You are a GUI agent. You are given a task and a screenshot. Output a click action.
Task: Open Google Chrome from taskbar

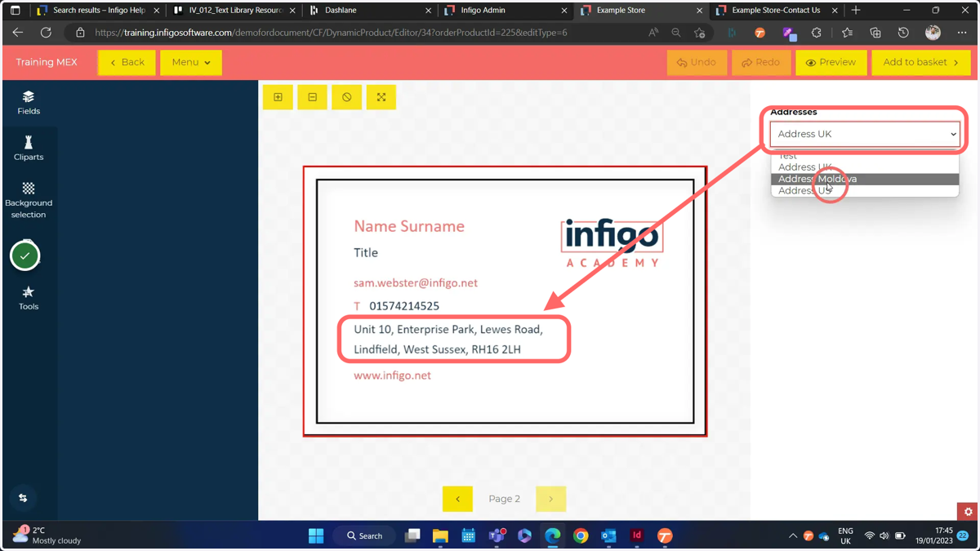(x=581, y=536)
